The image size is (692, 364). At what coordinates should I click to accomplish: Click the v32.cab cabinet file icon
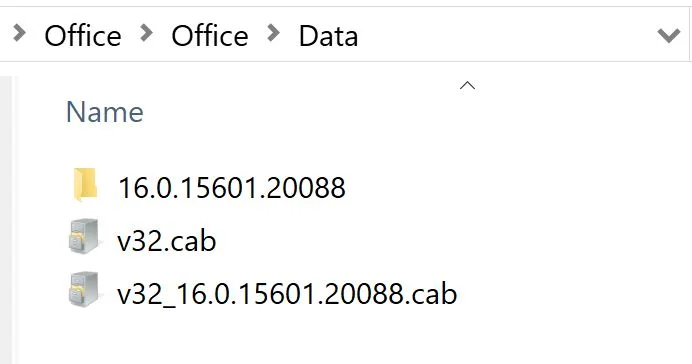click(x=84, y=237)
